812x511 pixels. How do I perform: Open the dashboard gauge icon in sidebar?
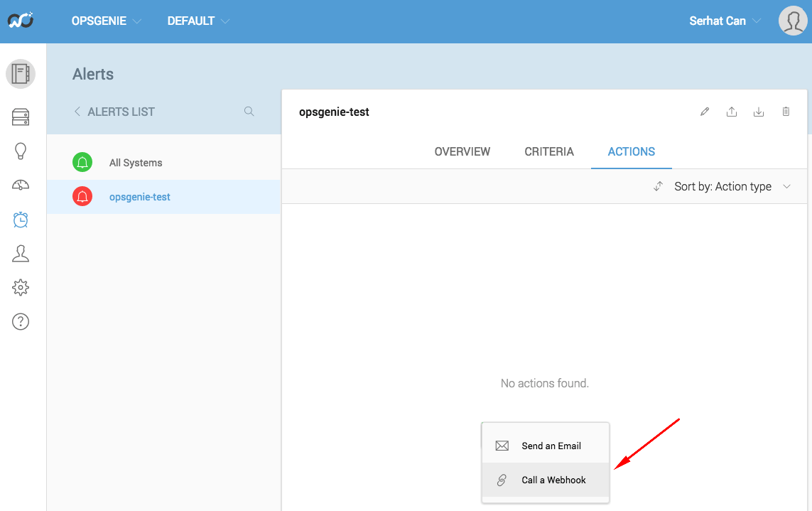[21, 185]
